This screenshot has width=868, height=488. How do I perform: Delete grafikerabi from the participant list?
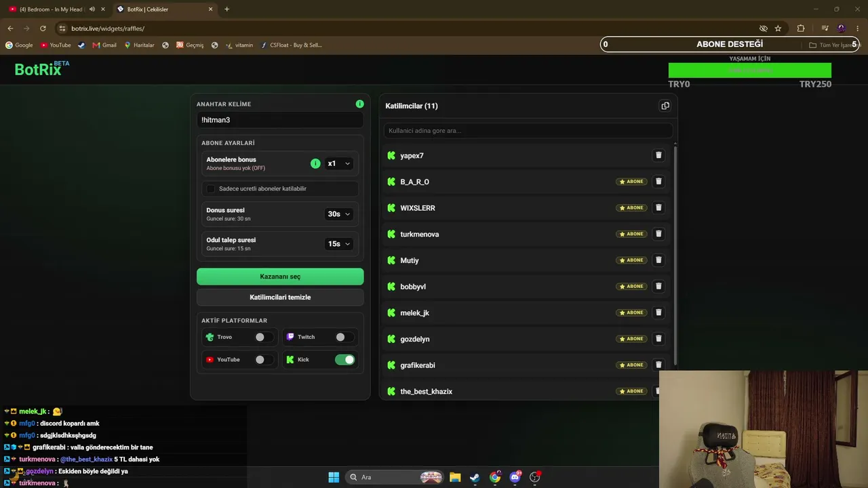658,365
